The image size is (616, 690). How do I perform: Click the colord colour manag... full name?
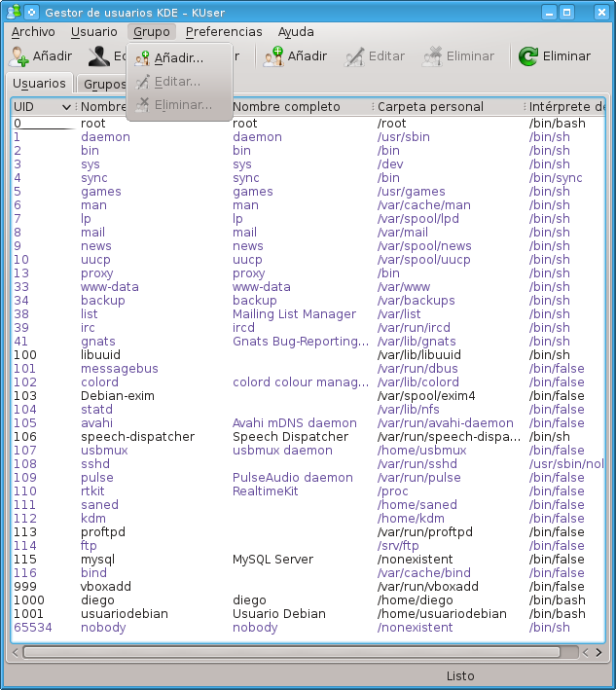tap(301, 382)
